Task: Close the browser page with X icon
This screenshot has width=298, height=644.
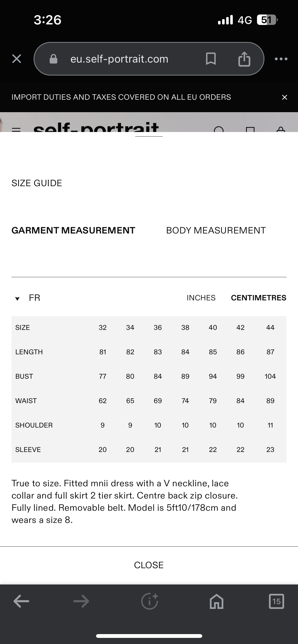Action: 17,59
